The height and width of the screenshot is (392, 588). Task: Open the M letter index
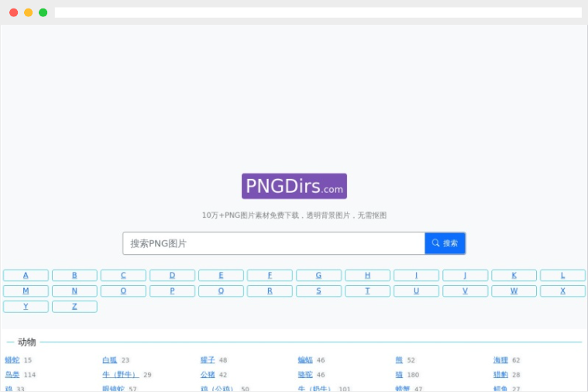tap(26, 291)
